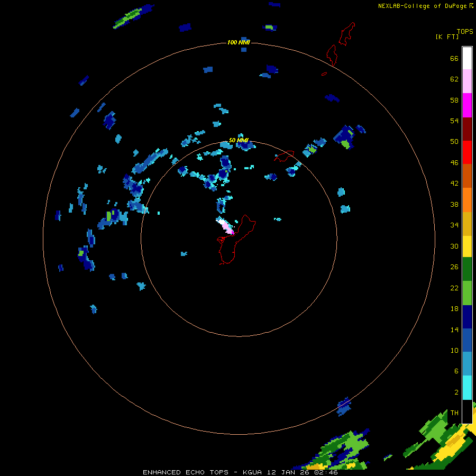Click the dark green 26 kft swatch
The height and width of the screenshot is (476, 476).
point(467,269)
